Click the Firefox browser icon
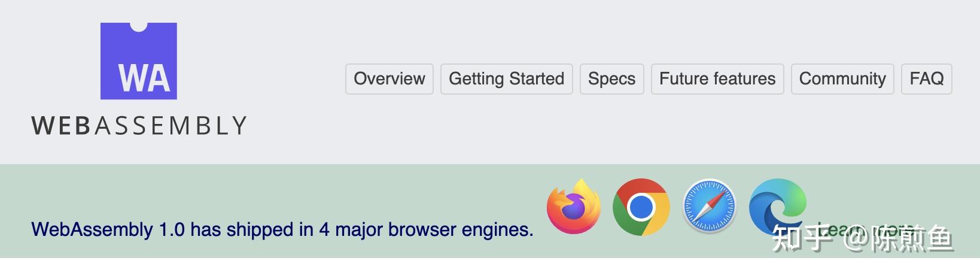This screenshot has height=279, width=980. click(573, 207)
